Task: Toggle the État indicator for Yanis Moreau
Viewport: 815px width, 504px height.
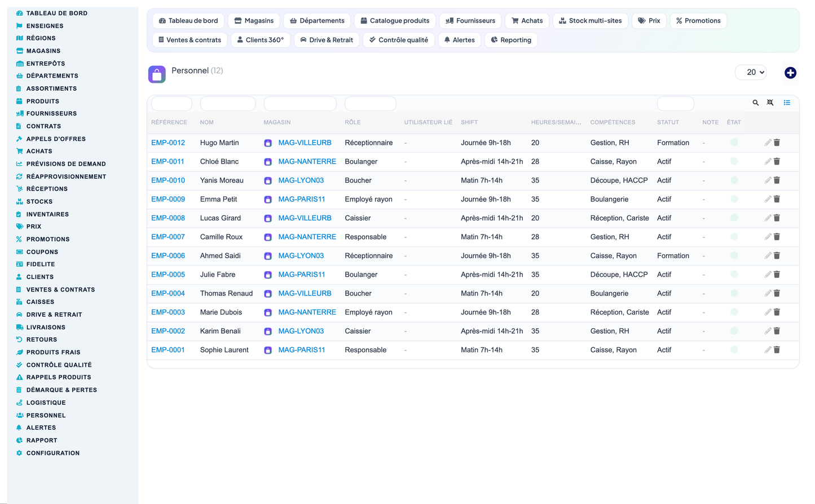Action: point(734,180)
